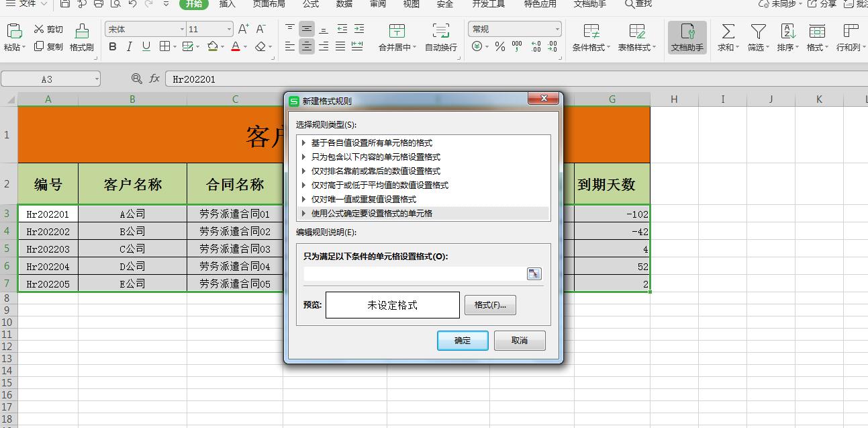Click the OK (确定) button in dialog
This screenshot has height=428, width=868.
pyautogui.click(x=463, y=341)
